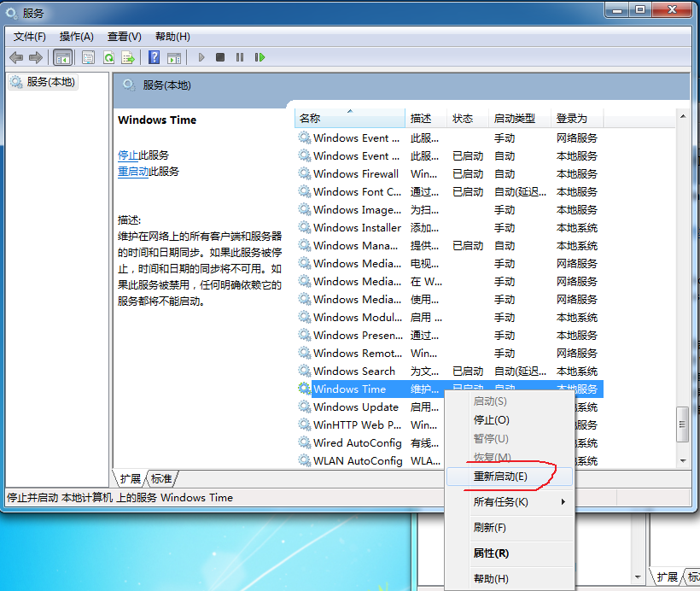
Task: Click gear icon of Windows Search row
Action: pyautogui.click(x=305, y=371)
